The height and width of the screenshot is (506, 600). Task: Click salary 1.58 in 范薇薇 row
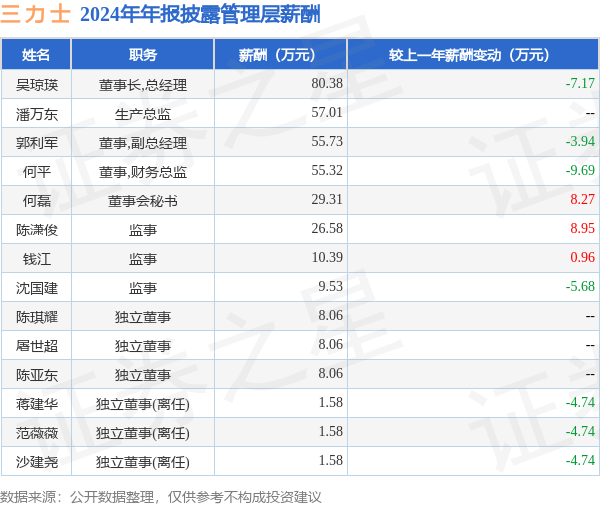[330, 433]
